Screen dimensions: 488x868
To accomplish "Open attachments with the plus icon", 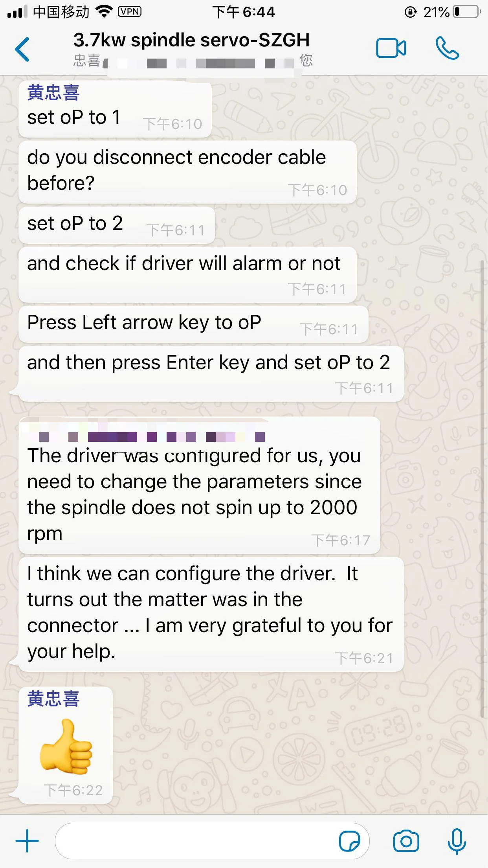I will (x=27, y=841).
